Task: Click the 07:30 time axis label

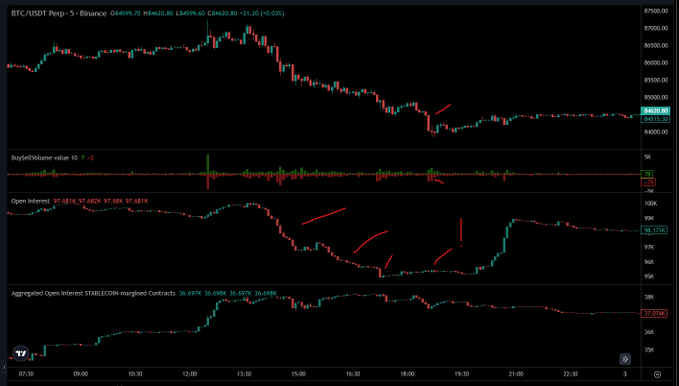Action: [x=26, y=374]
